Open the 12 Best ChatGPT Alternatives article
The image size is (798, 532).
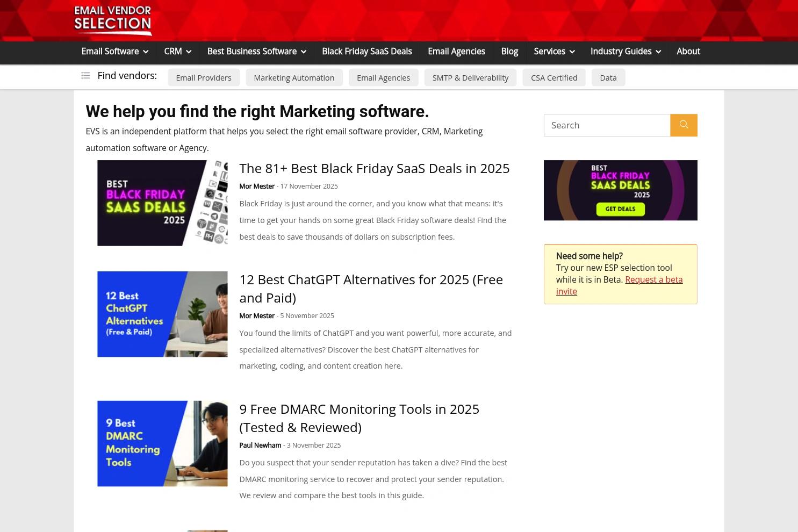tap(371, 288)
